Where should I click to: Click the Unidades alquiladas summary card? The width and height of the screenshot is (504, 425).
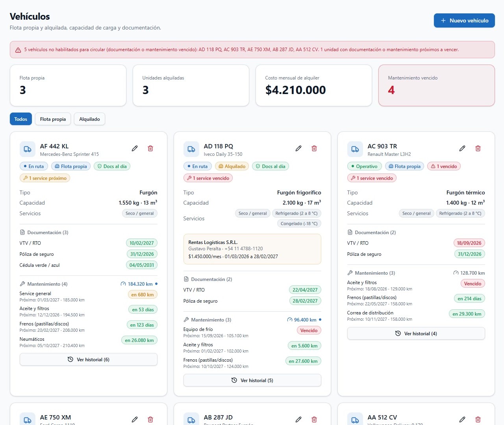(191, 85)
